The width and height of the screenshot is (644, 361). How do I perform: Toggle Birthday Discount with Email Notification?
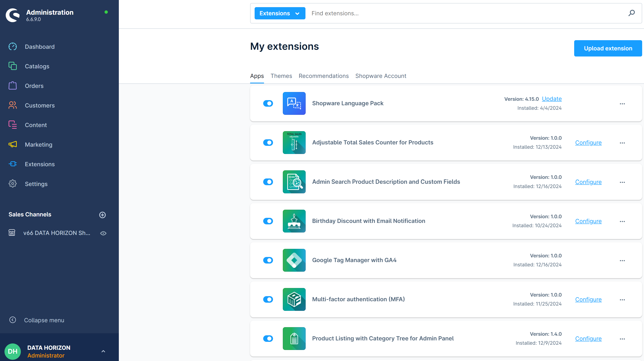(268, 221)
